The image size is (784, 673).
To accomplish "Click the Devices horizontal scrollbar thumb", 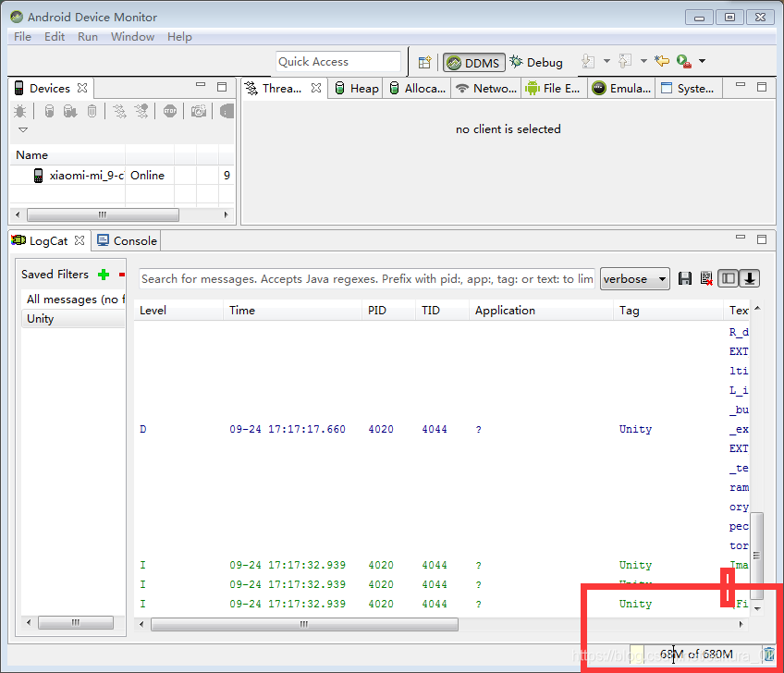I will coord(103,215).
